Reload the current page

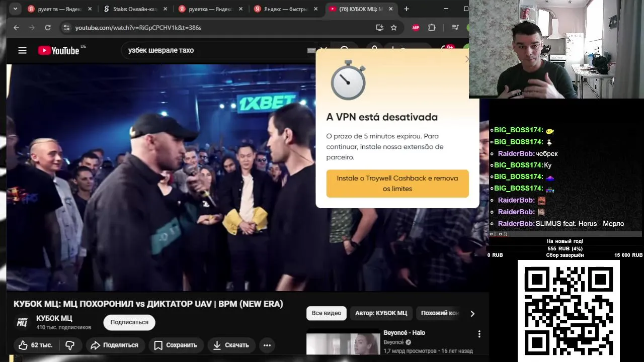click(48, 28)
